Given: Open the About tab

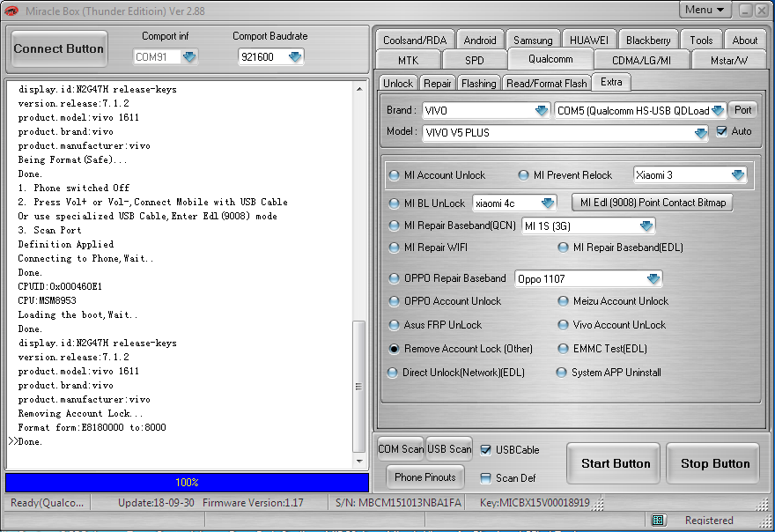Looking at the screenshot, I should tap(744, 40).
